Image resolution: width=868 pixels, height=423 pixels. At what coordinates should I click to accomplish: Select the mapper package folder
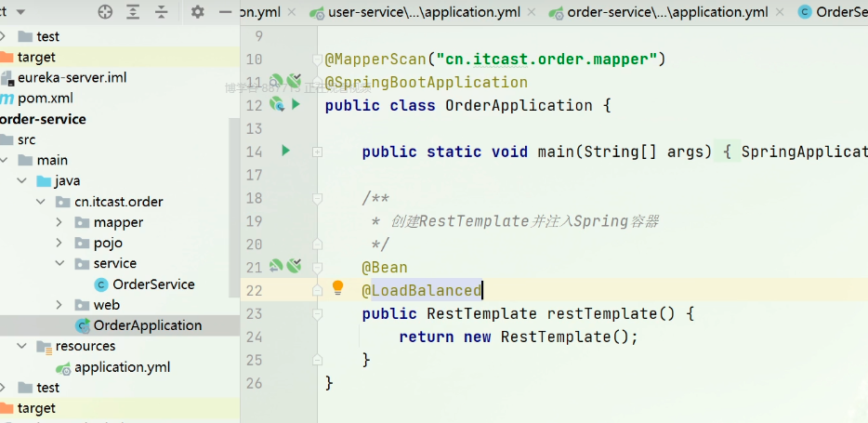click(109, 222)
